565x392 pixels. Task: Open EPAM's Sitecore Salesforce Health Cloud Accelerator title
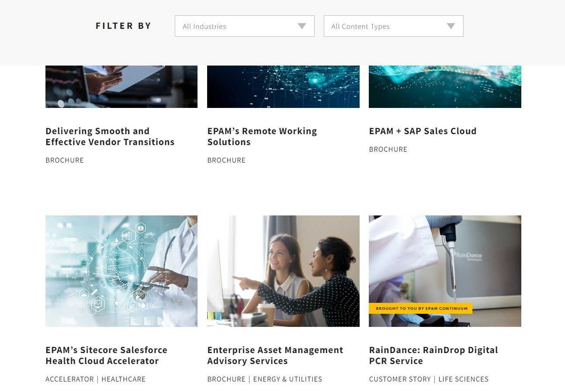click(107, 355)
